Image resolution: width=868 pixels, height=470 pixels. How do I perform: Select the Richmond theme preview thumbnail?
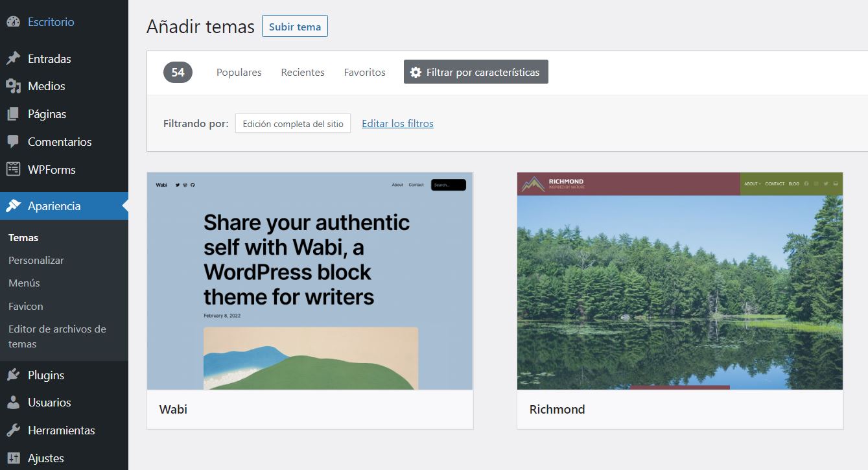[680, 281]
